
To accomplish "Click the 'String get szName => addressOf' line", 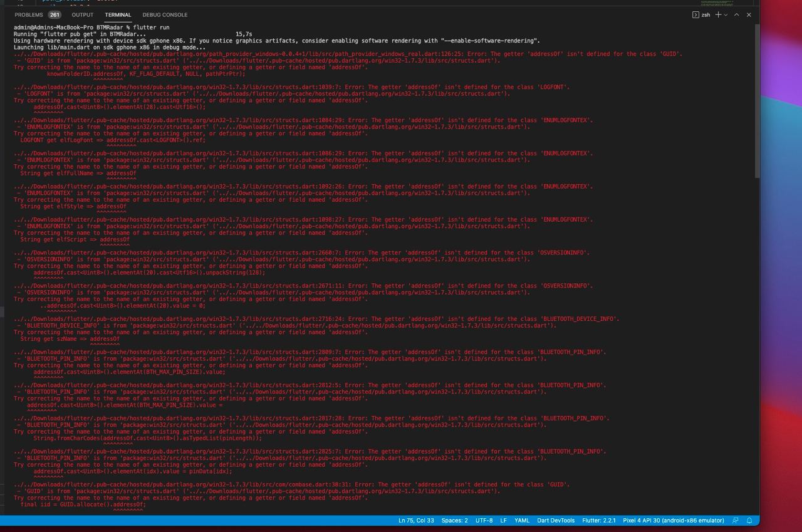I will tap(70, 339).
